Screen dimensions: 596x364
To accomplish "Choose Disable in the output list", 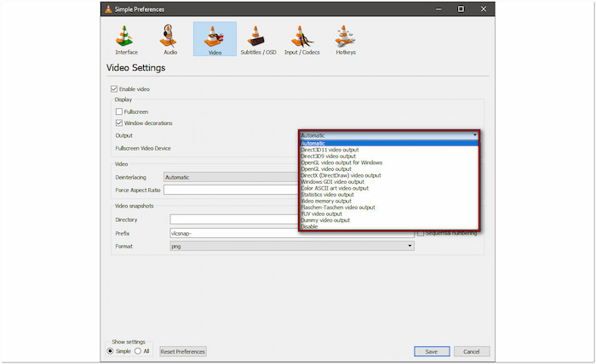I will coord(389,226).
